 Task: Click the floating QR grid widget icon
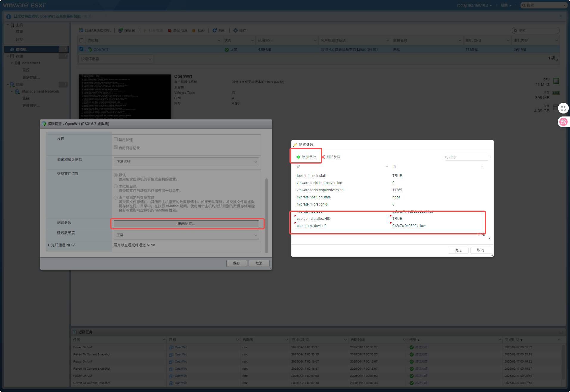point(563,108)
